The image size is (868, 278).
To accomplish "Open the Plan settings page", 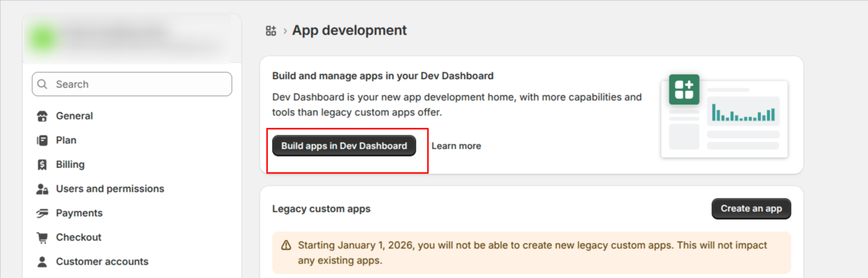I will click(66, 140).
